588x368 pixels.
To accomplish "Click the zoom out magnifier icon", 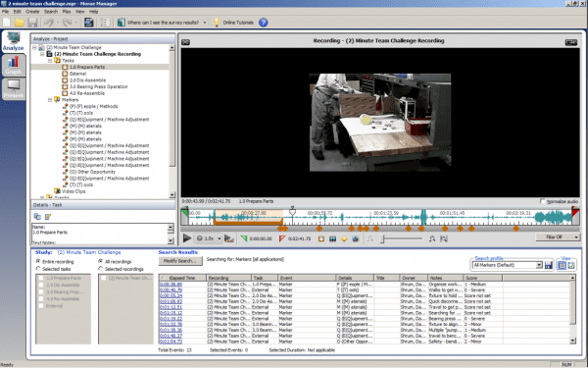I will click(x=370, y=238).
